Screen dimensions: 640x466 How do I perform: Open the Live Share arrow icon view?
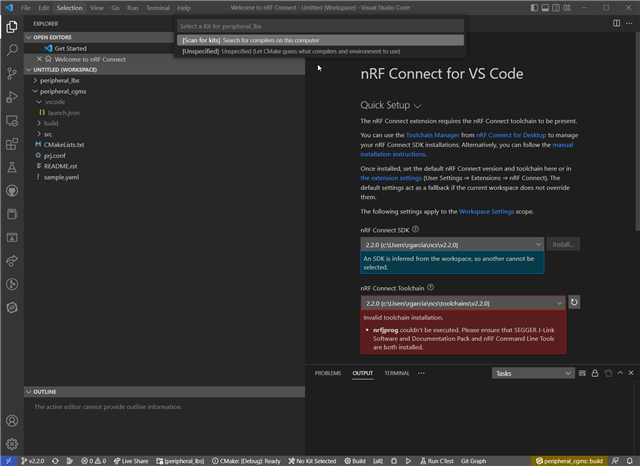coord(12,261)
